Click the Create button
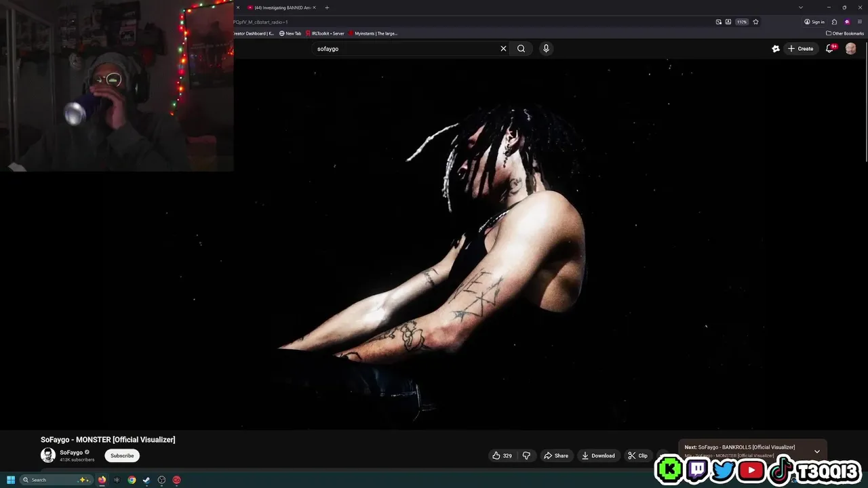 pyautogui.click(x=800, y=49)
